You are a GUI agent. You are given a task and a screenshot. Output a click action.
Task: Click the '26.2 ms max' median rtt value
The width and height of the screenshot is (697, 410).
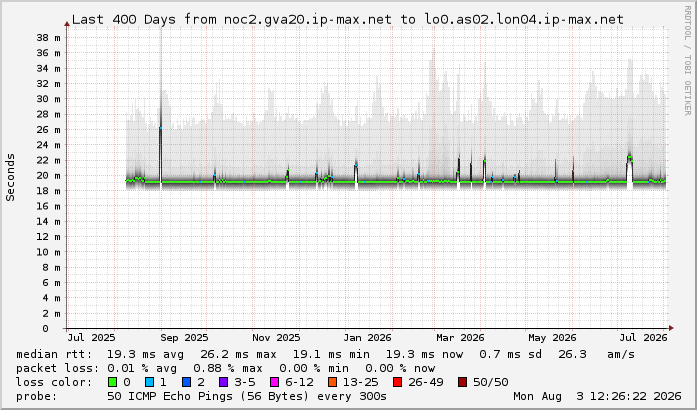(x=238, y=354)
